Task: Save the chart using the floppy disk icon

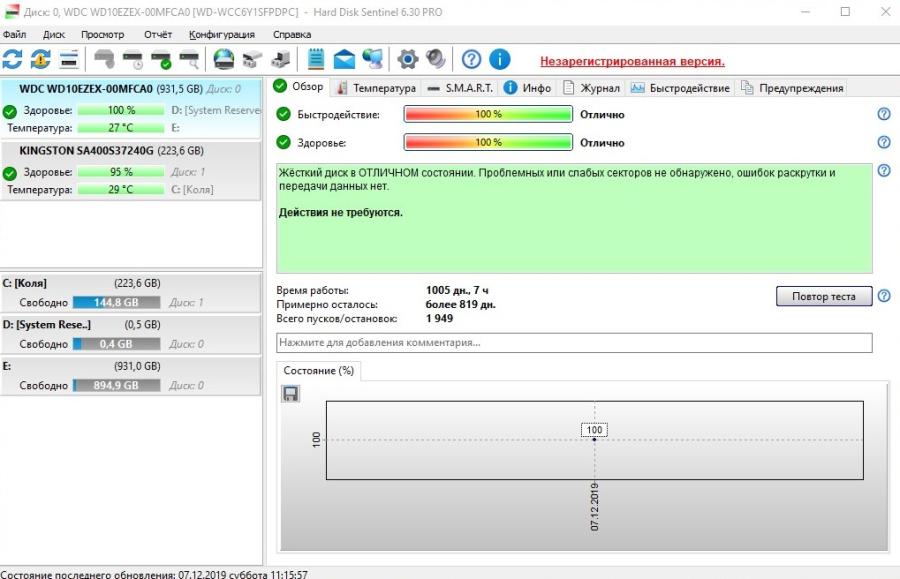Action: pos(291,394)
